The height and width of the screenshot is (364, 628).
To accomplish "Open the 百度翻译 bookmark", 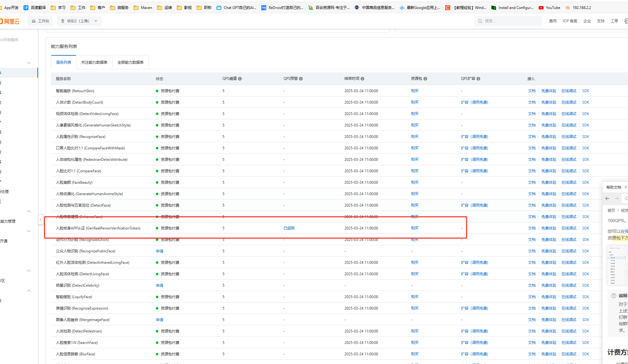I will point(35,7).
